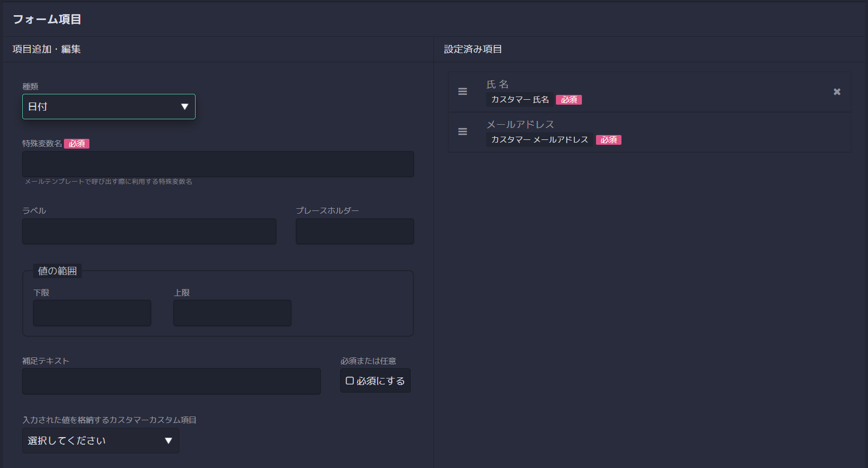The width and height of the screenshot is (868, 468).
Task: Click the 必須 badge on 氏名 item
Action: click(x=568, y=100)
